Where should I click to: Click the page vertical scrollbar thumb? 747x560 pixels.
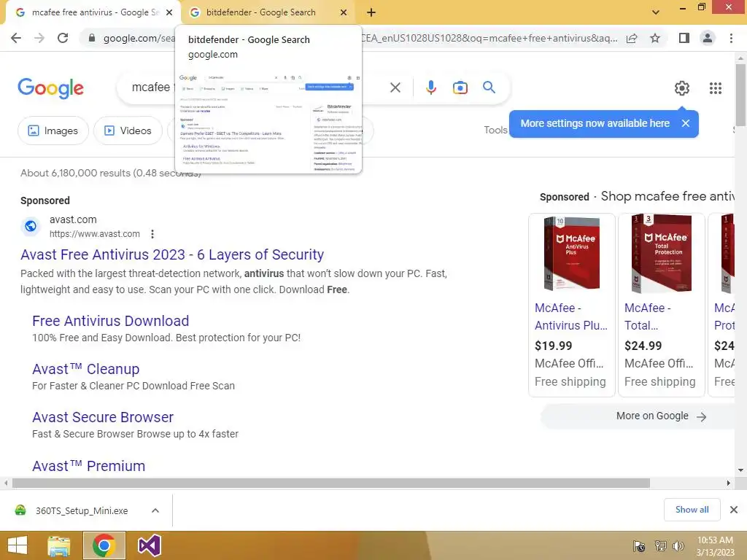pos(740,95)
